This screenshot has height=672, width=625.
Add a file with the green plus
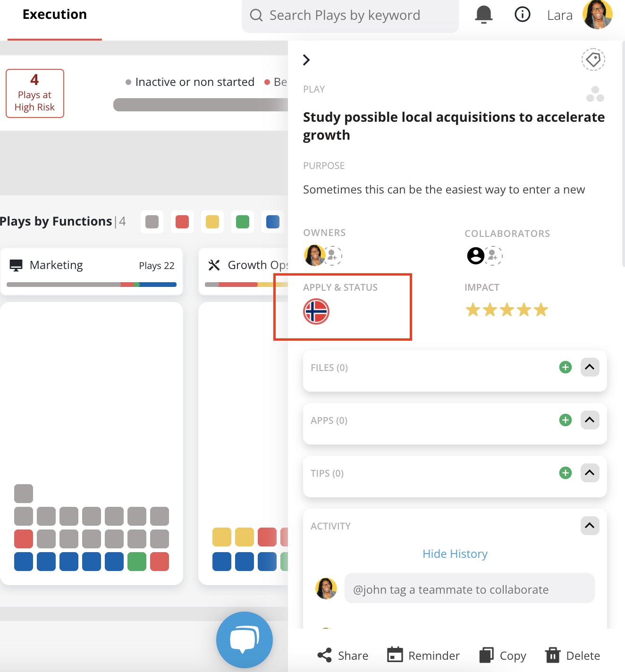click(565, 367)
